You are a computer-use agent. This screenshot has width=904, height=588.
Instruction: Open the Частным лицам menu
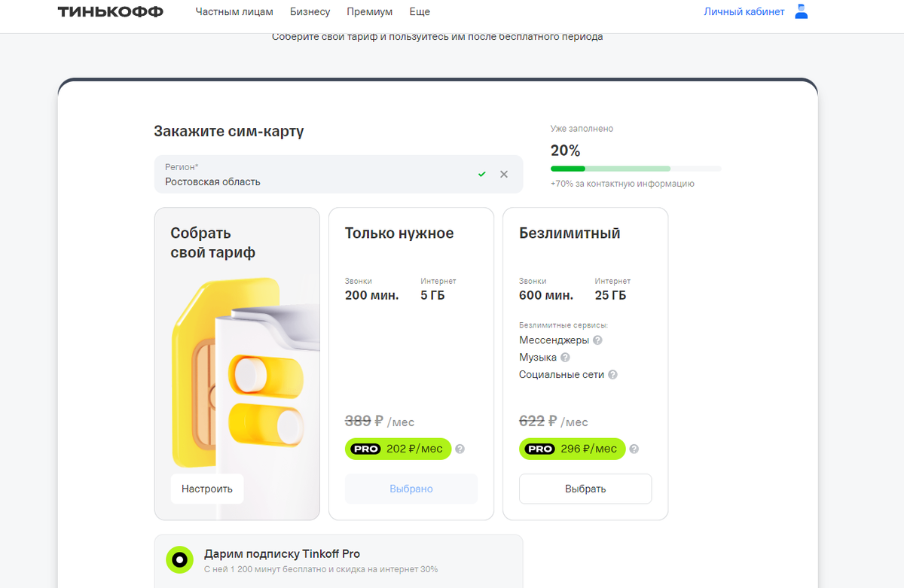click(234, 12)
